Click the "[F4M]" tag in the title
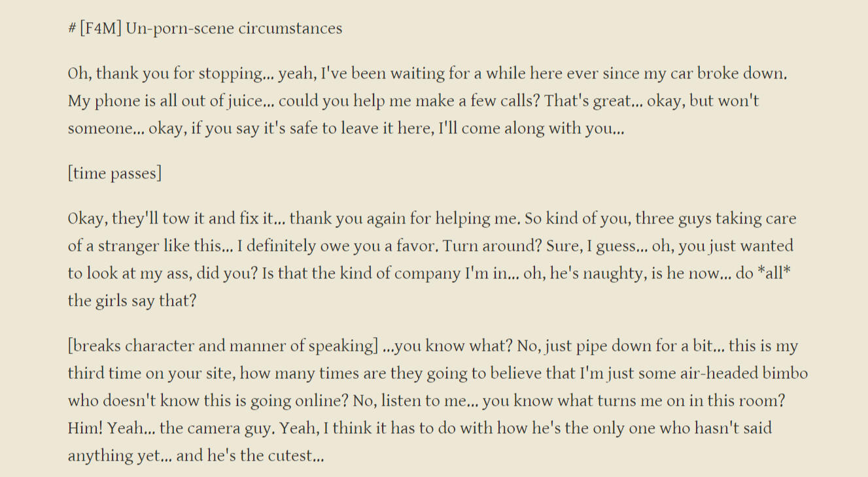 click(101, 29)
